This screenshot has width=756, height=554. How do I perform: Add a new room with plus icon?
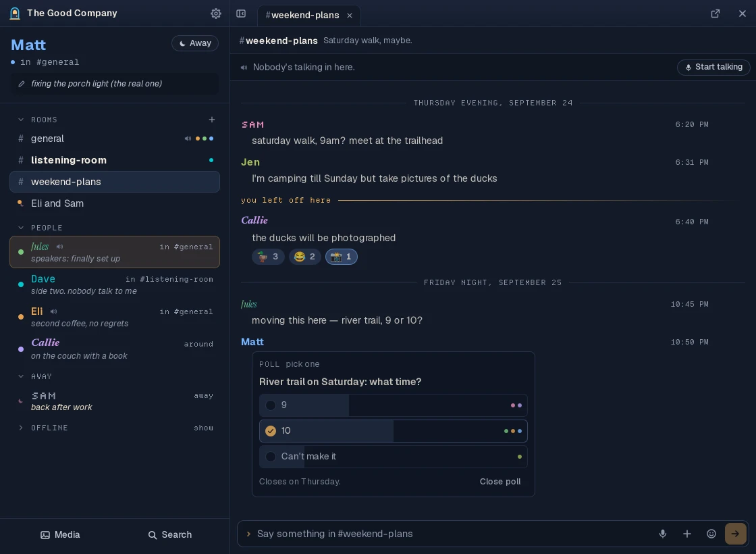click(212, 120)
